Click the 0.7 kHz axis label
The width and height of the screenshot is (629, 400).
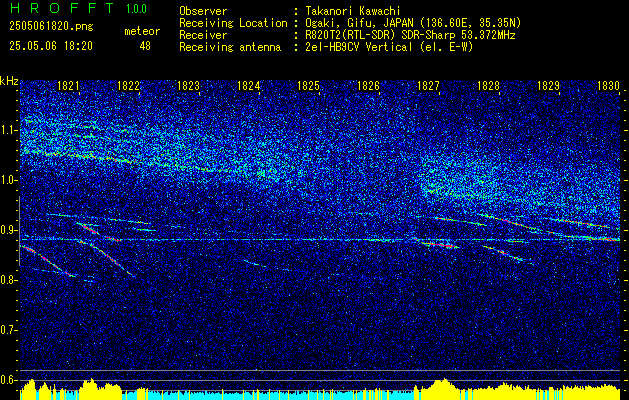pyautogui.click(x=9, y=330)
